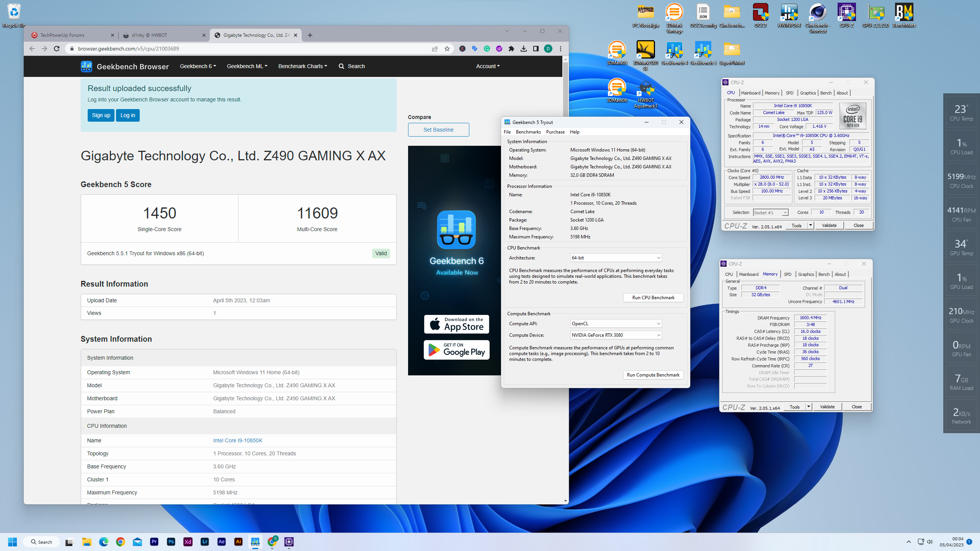Screen dimensions: 980x551
Task: Click Run CPU Benchmark button
Action: pos(653,298)
